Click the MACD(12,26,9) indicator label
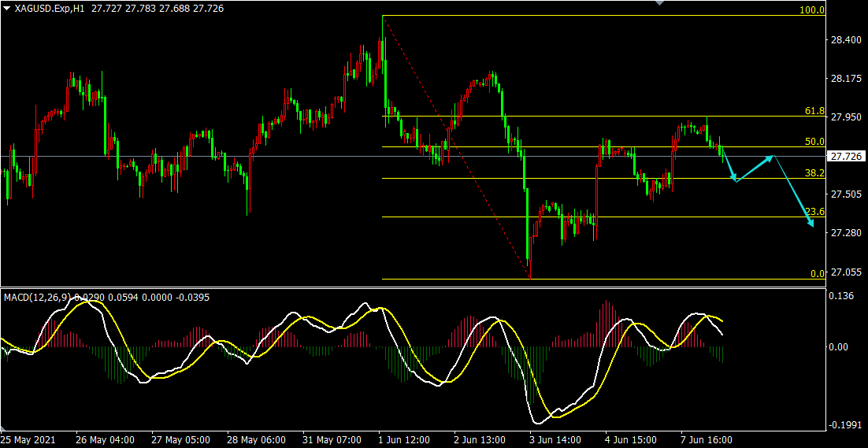868x448 pixels. tap(36, 297)
